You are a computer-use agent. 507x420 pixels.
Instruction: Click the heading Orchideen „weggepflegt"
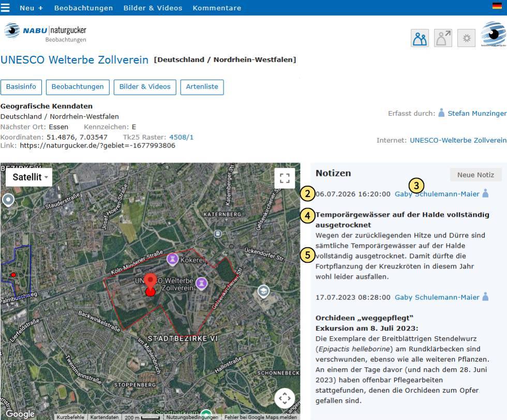point(364,318)
